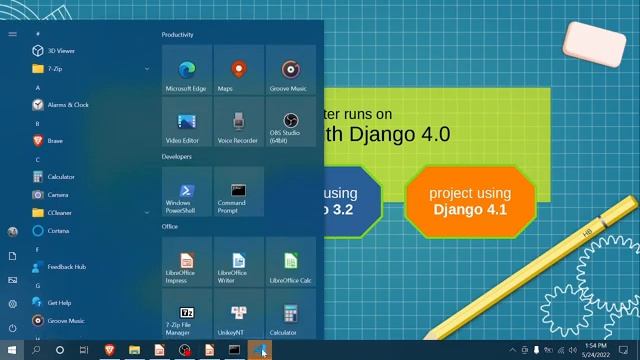Open the user account picture in Start rail
Image resolution: width=640 pixels, height=360 pixels.
(13, 232)
